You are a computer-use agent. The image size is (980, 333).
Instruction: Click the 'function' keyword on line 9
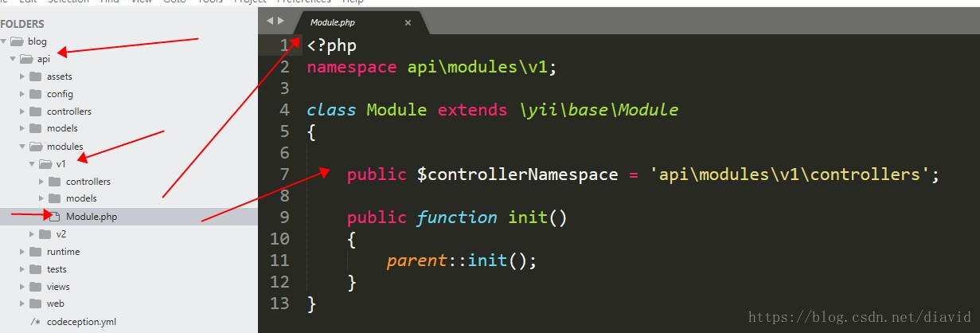pyautogui.click(x=457, y=217)
